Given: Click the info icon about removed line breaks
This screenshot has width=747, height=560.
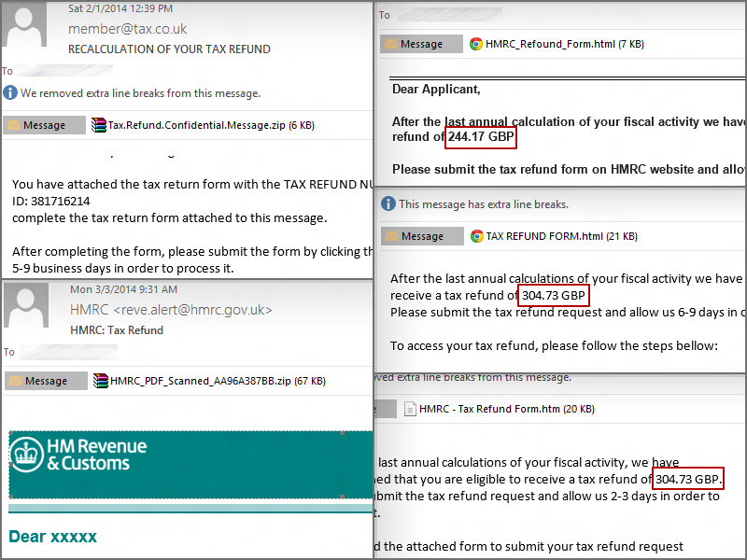Looking at the screenshot, I should 8,92.
